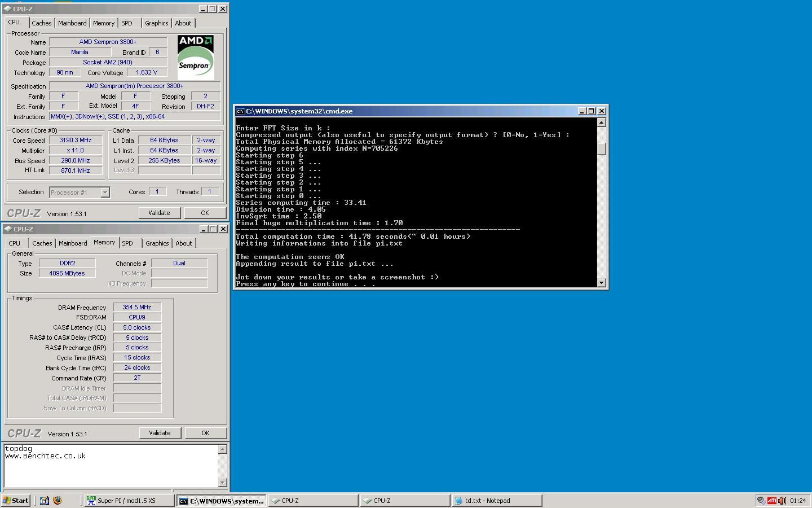Click the '24 clocks' bank cycle time value
The height and width of the screenshot is (508, 812).
point(137,367)
